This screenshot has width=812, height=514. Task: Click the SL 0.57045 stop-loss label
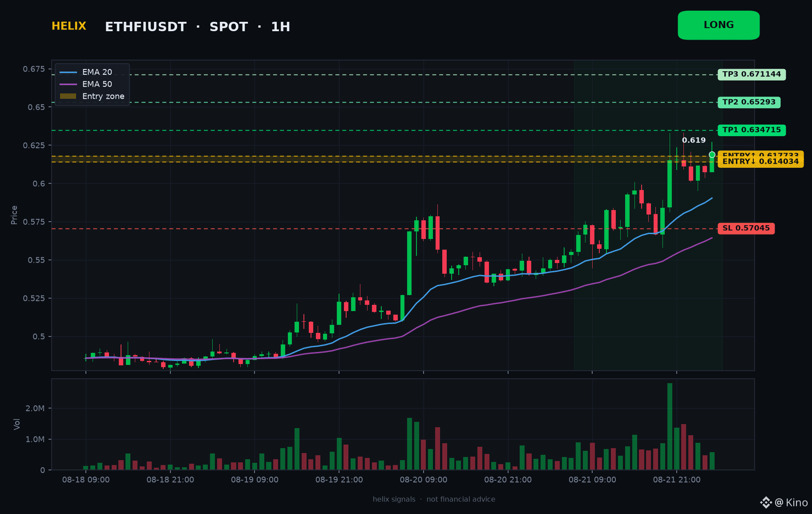(x=746, y=228)
